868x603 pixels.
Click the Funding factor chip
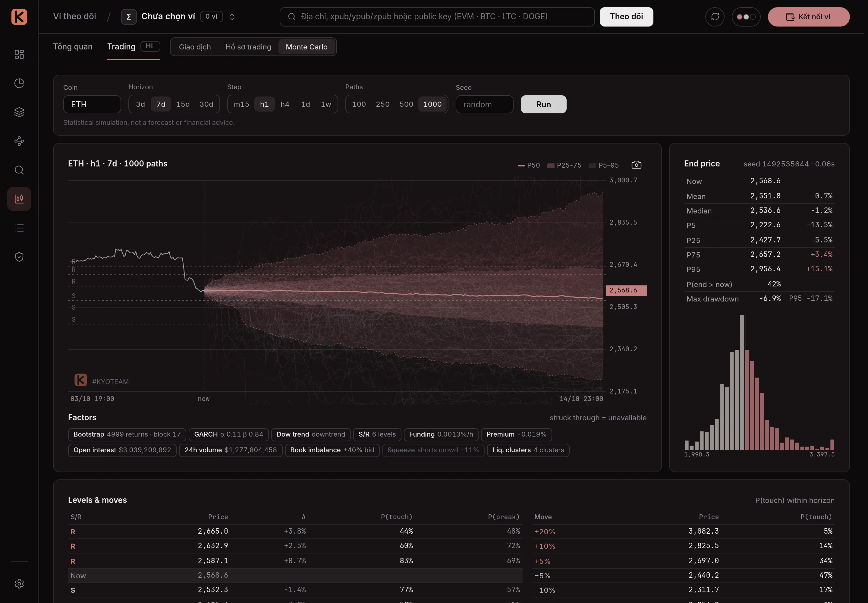click(x=441, y=434)
